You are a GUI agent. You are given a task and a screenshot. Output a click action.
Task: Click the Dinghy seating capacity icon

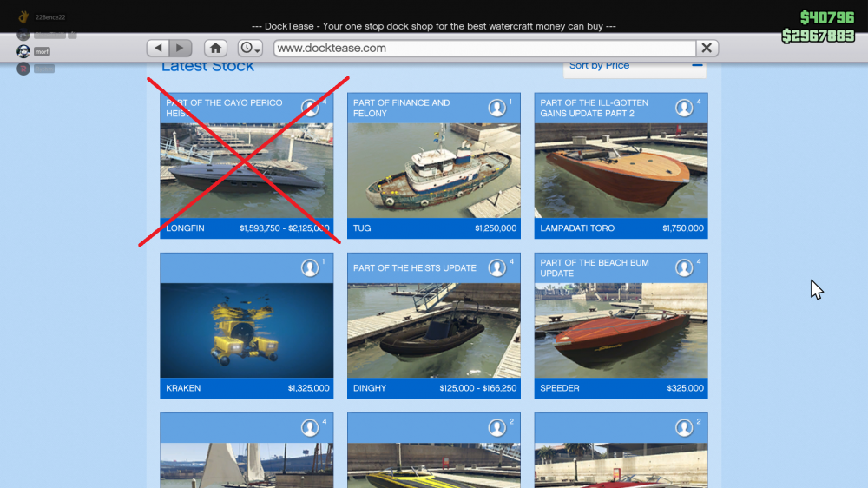click(x=497, y=268)
